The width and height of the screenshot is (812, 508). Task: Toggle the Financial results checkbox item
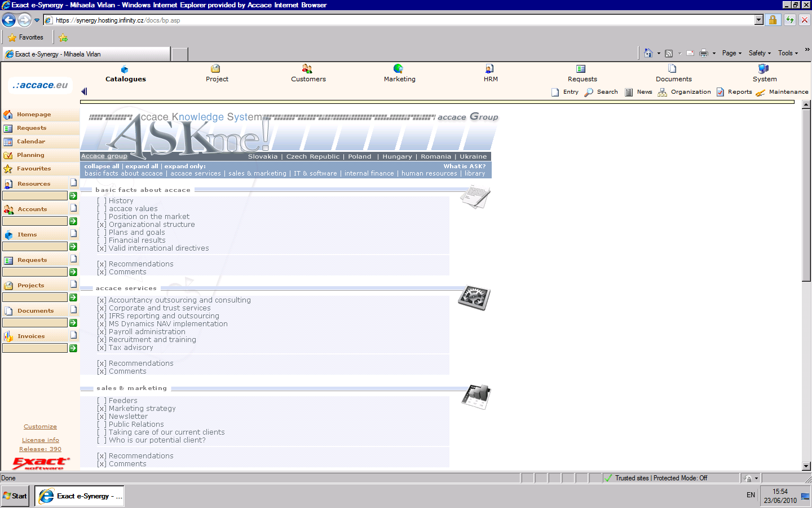101,240
